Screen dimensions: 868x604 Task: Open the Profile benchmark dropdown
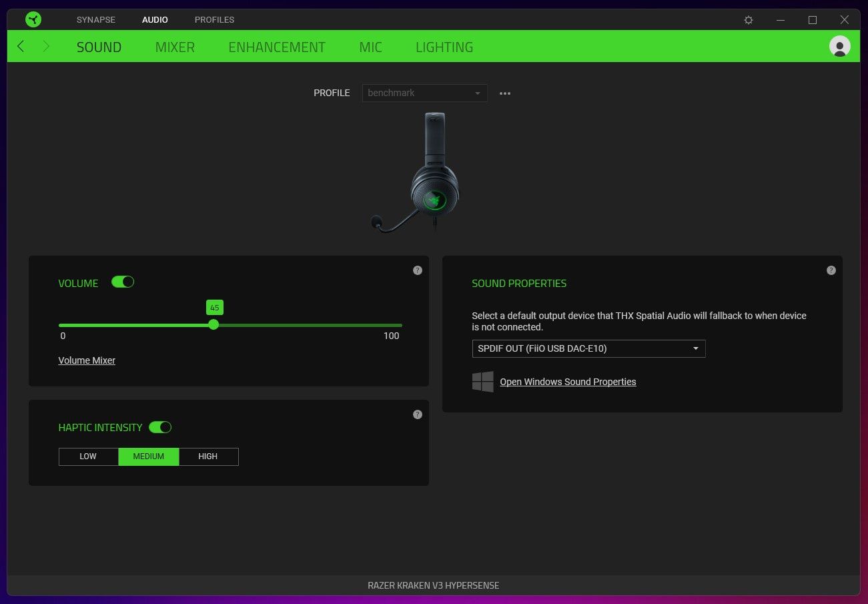[x=424, y=93]
